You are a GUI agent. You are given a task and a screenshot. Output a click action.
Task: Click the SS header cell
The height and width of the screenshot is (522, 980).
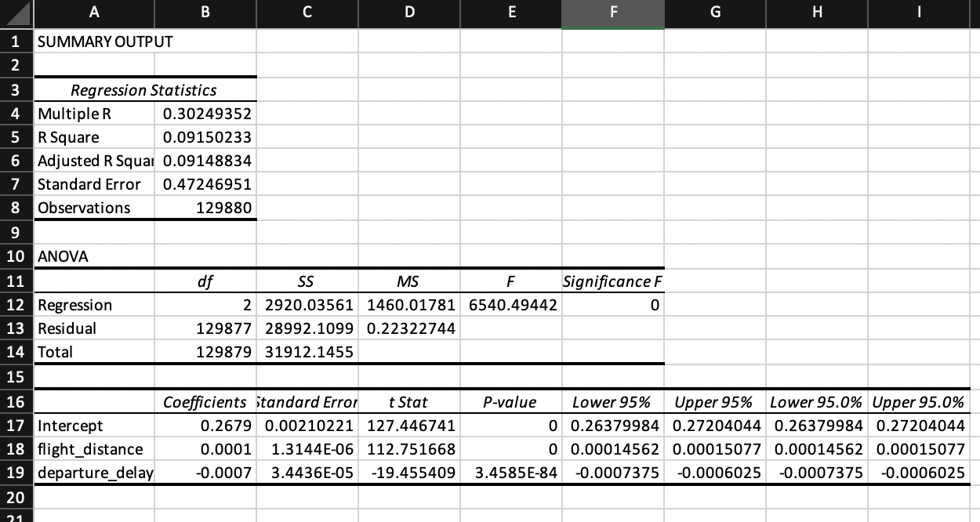[x=307, y=281]
